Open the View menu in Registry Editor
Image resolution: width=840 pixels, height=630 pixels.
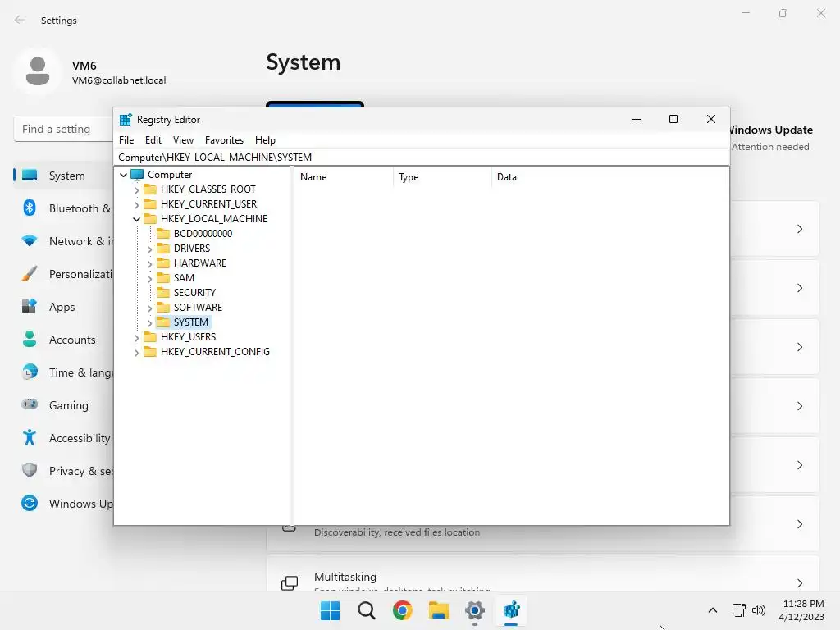coord(183,139)
